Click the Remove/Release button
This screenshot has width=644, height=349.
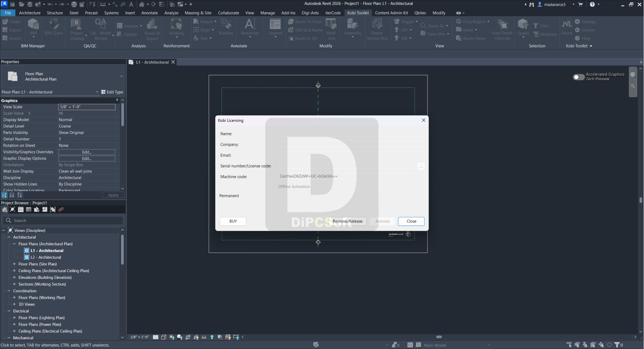pyautogui.click(x=347, y=221)
